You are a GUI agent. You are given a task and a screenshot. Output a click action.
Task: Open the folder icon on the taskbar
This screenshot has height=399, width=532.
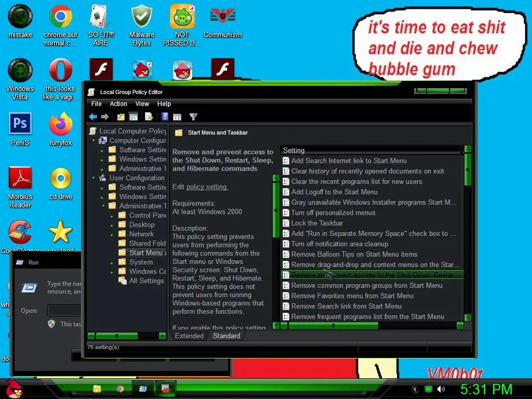97,389
